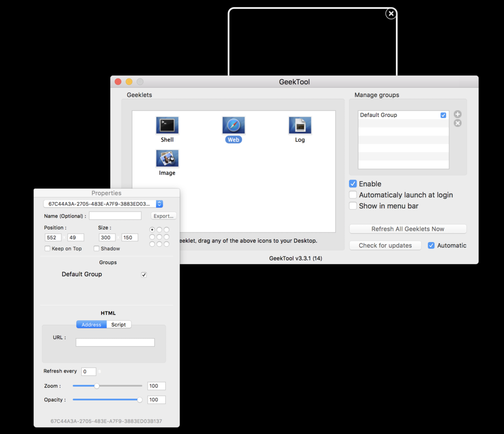The height and width of the screenshot is (434, 504).
Task: Uncheck the Enable checkbox
Action: (353, 184)
